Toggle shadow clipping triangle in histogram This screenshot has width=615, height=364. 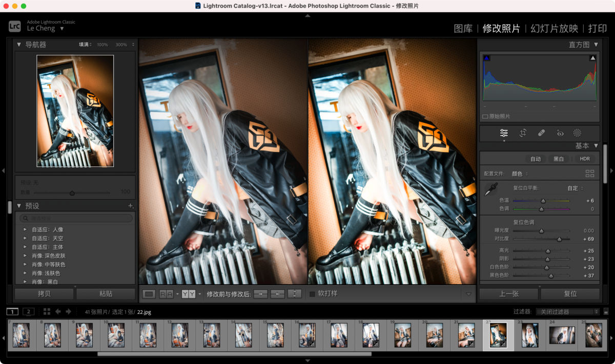tap(487, 58)
